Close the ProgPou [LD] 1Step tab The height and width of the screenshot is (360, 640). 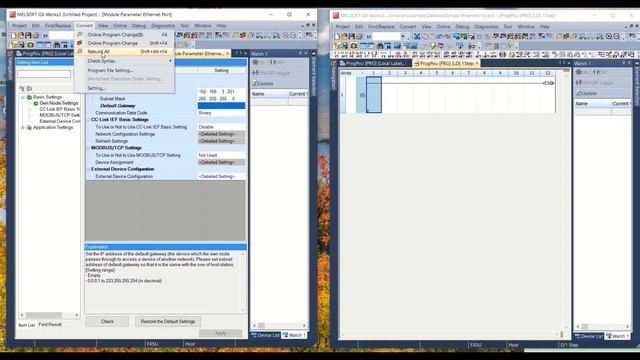(x=477, y=63)
